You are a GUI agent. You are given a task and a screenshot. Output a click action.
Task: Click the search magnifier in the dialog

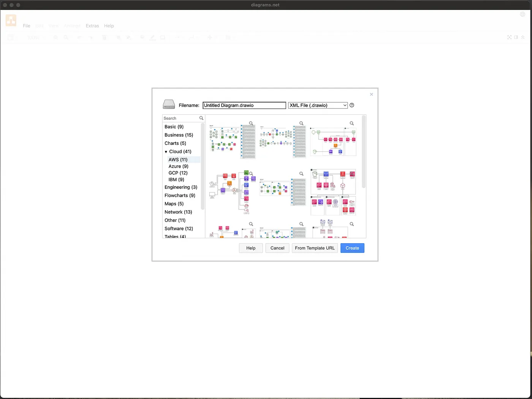tap(201, 118)
